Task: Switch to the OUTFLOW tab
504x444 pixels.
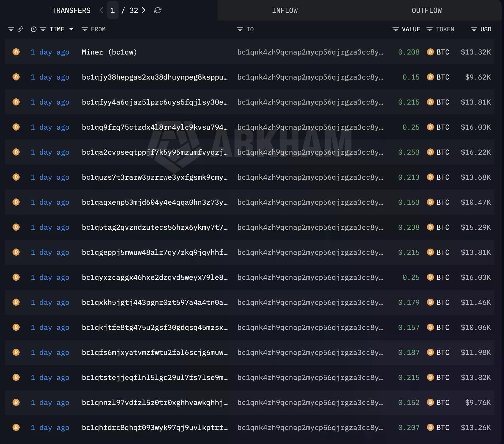Action: [427, 10]
